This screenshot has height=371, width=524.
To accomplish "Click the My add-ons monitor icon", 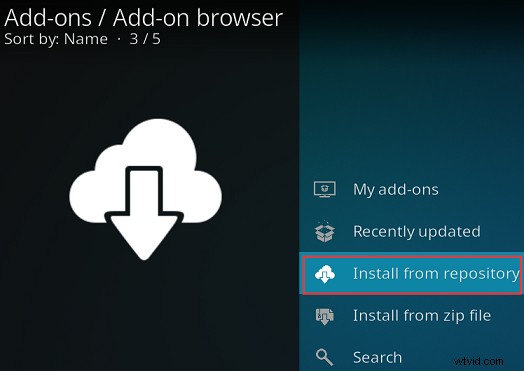I will coord(324,190).
